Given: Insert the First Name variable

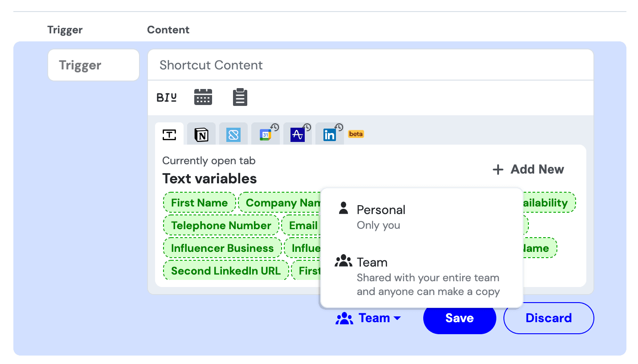Looking at the screenshot, I should 199,202.
